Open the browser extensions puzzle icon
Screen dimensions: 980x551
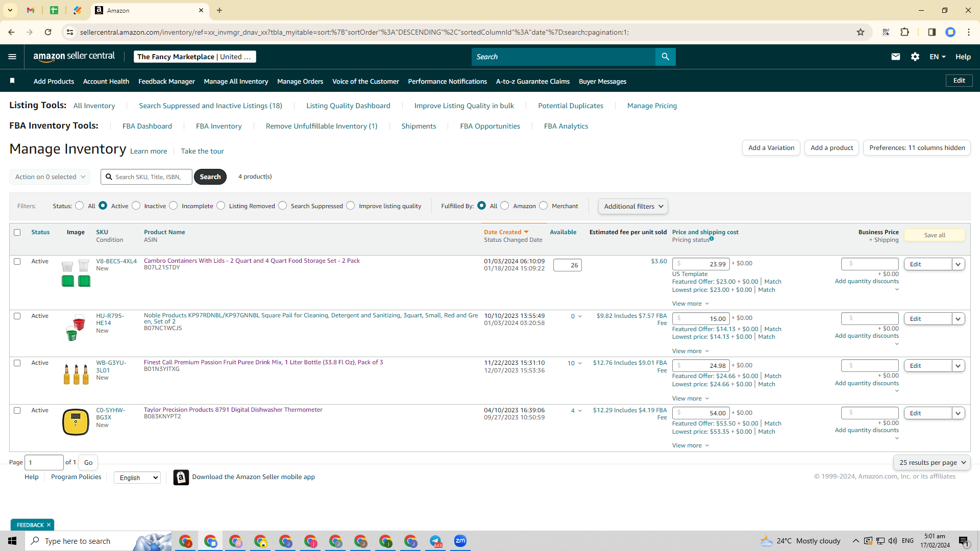click(904, 32)
